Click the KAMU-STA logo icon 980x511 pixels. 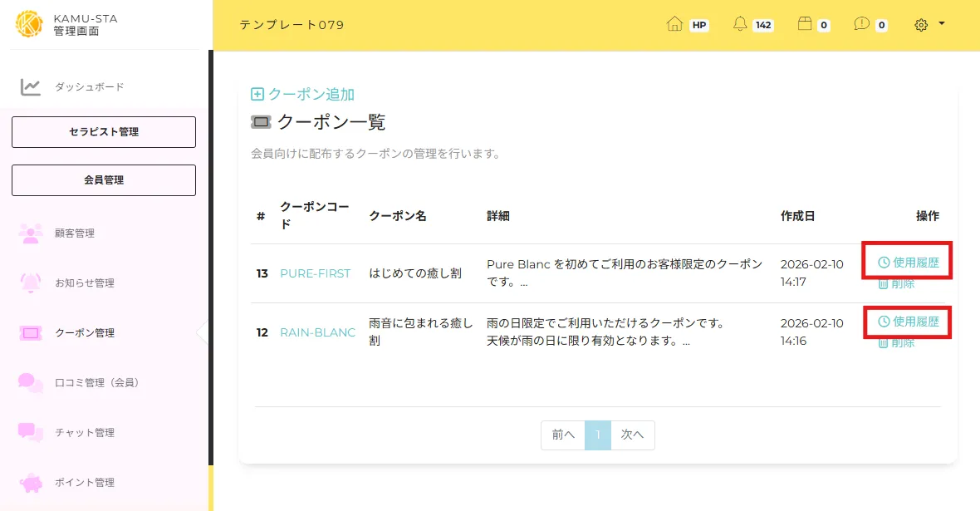[29, 24]
